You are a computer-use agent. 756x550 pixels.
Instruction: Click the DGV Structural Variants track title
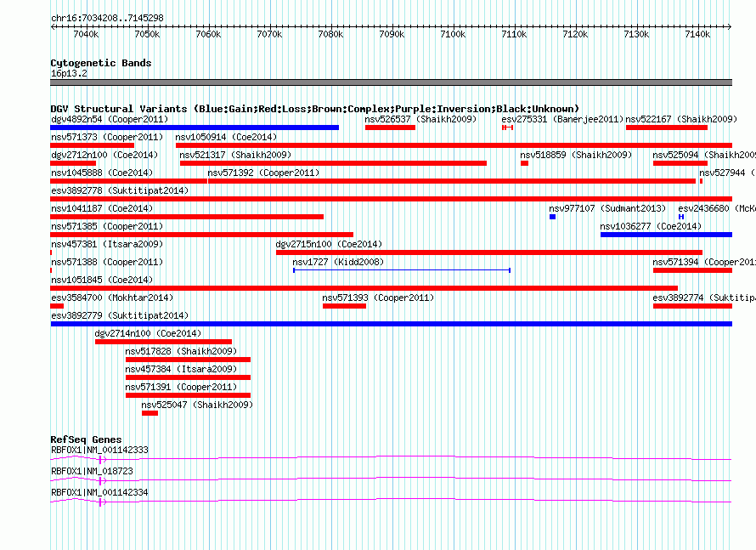coord(315,109)
